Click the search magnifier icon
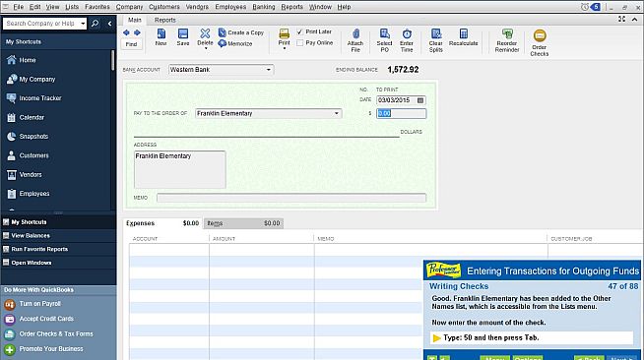 click(x=95, y=24)
